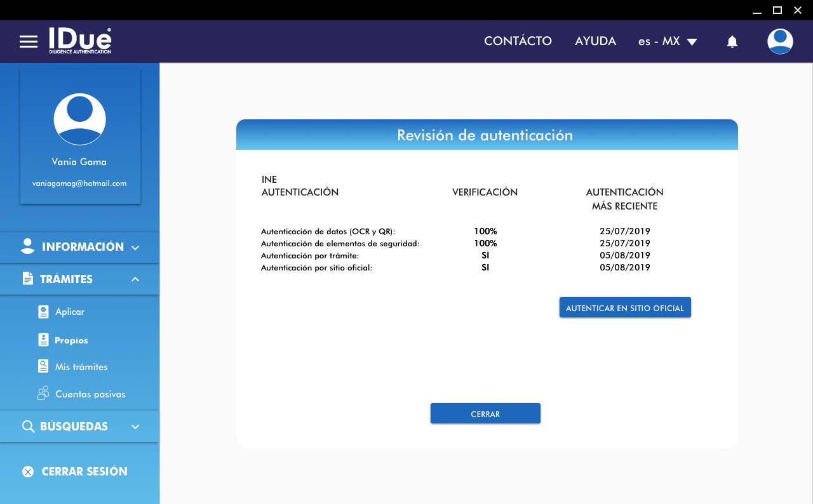This screenshot has height=504, width=813.
Task: Open the Contácto menu item
Action: [x=518, y=41]
